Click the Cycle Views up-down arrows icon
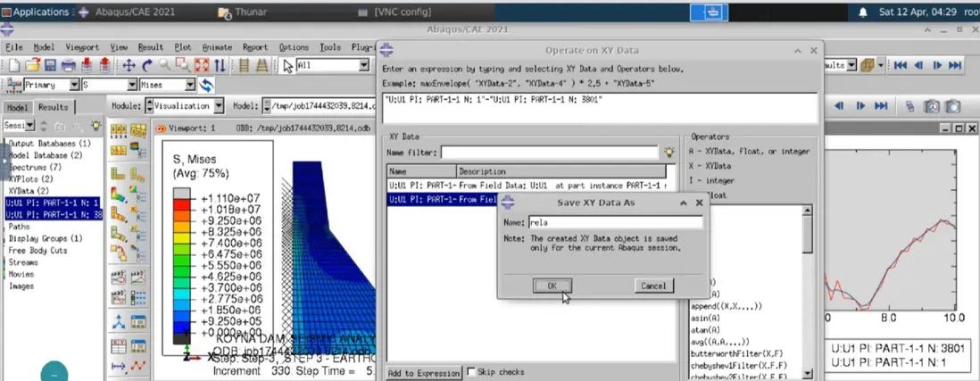The width and height of the screenshot is (980, 381). [x=220, y=66]
